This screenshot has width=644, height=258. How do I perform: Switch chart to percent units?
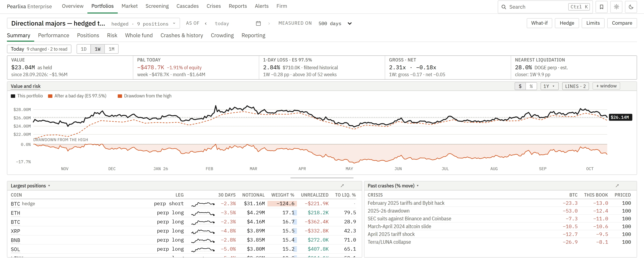coord(531,86)
